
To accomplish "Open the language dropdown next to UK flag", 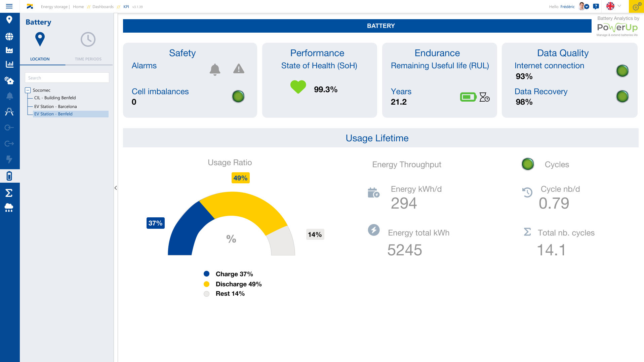I will (x=619, y=6).
